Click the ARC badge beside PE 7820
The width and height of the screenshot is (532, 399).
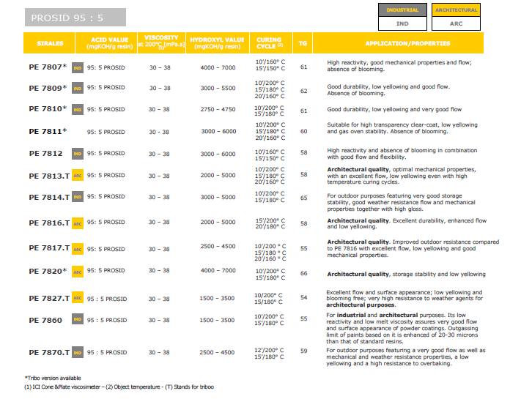pyautogui.click(x=78, y=271)
